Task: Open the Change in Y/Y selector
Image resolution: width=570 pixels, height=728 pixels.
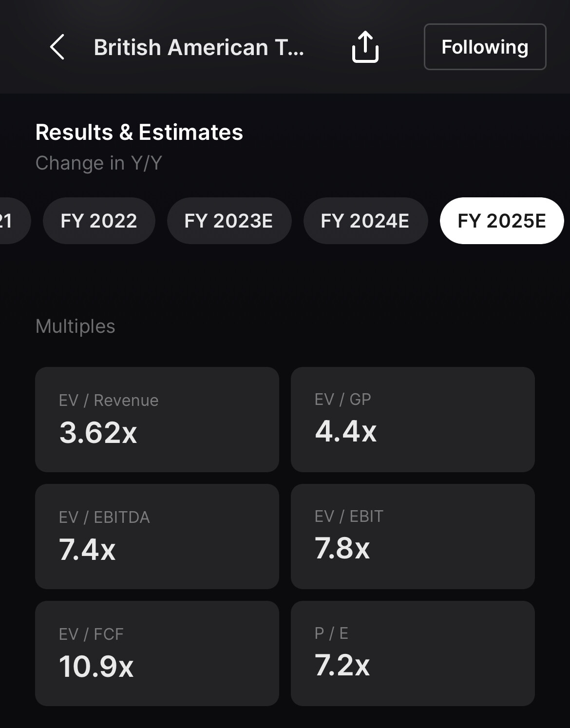Action: 98,163
